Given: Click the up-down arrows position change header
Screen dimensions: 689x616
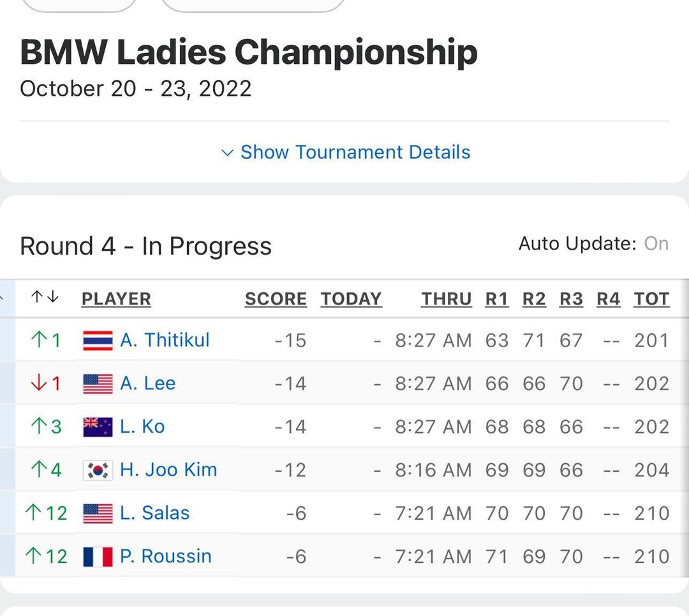Looking at the screenshot, I should (x=45, y=297).
